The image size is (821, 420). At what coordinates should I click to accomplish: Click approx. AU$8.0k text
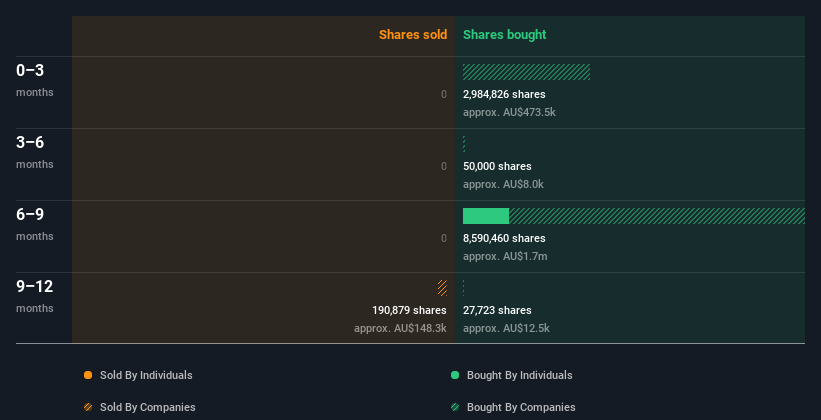point(503,184)
